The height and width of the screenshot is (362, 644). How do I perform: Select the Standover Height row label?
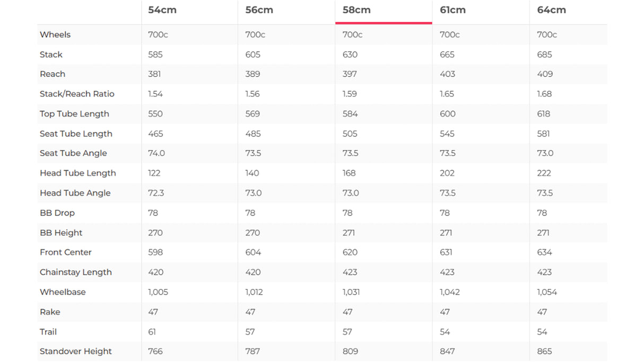point(76,351)
